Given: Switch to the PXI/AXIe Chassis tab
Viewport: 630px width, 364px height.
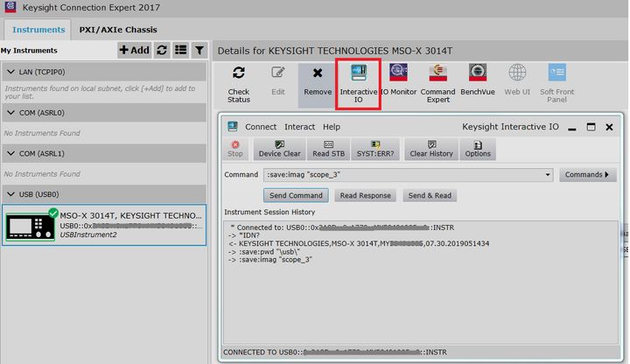Looking at the screenshot, I should (118, 30).
